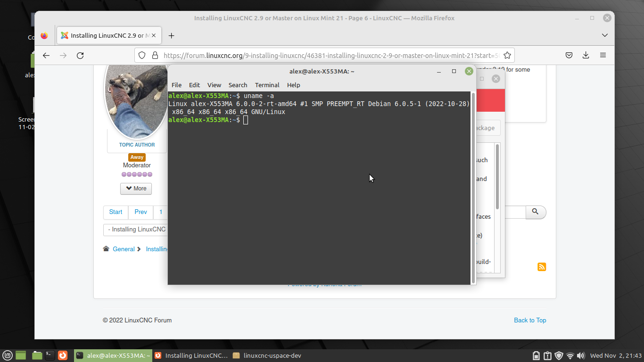Image resolution: width=644 pixels, height=362 pixels.
Task: Bookmark this page with the star icon
Action: point(507,55)
